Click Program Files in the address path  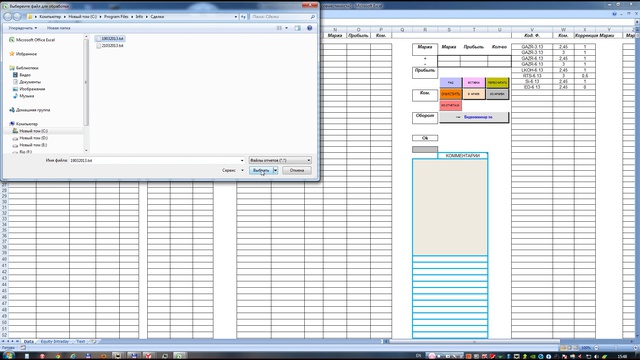point(116,17)
